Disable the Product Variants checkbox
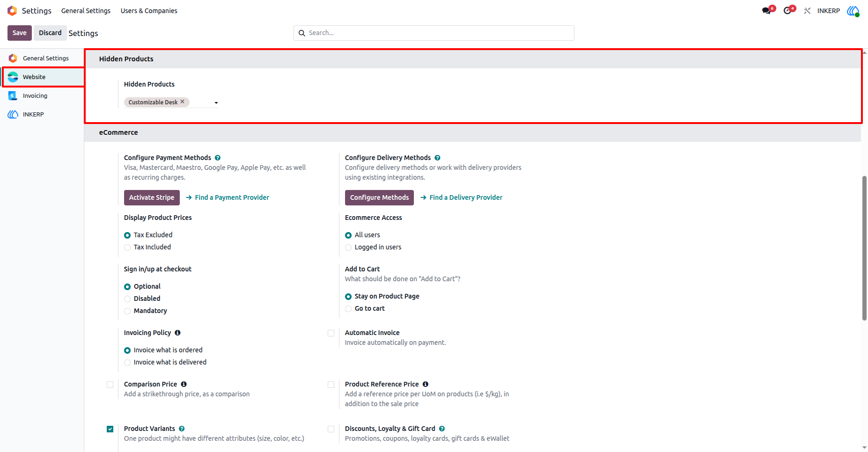The height and width of the screenshot is (452, 868). (110, 429)
